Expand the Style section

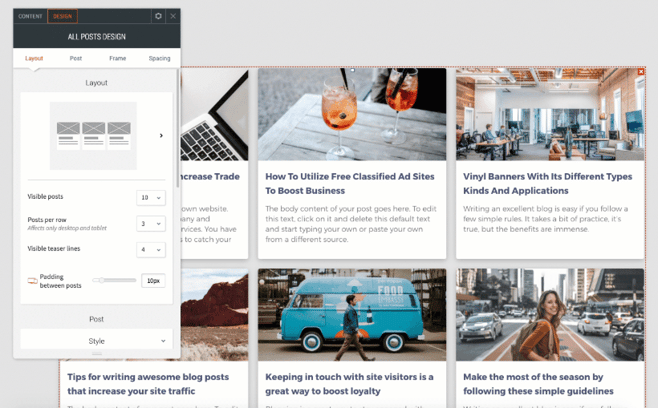(x=96, y=341)
